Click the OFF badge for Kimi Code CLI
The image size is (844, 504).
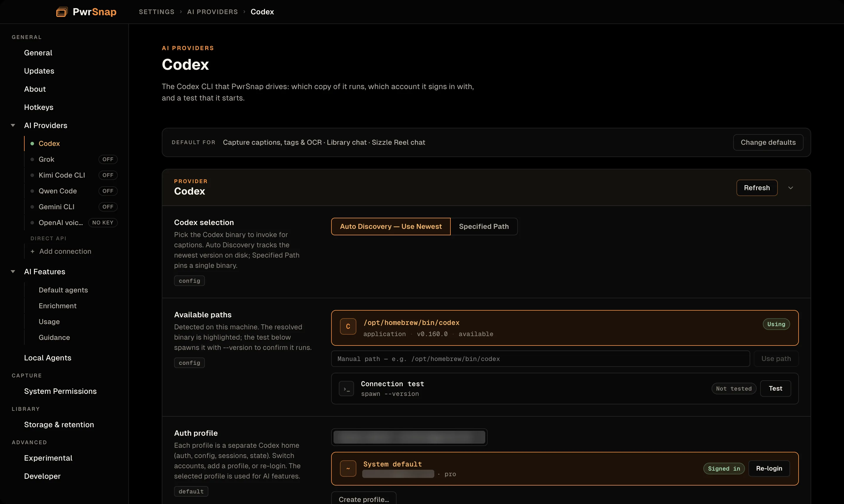108,175
